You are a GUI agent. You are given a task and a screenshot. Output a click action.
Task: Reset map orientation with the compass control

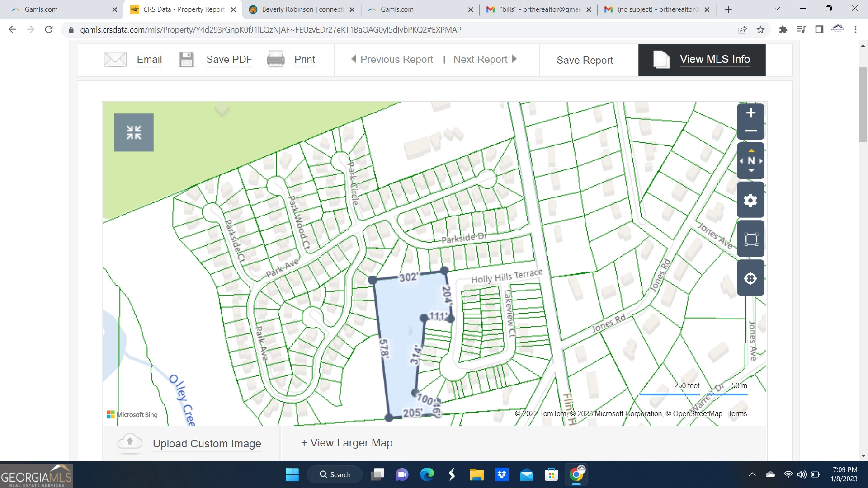click(750, 160)
